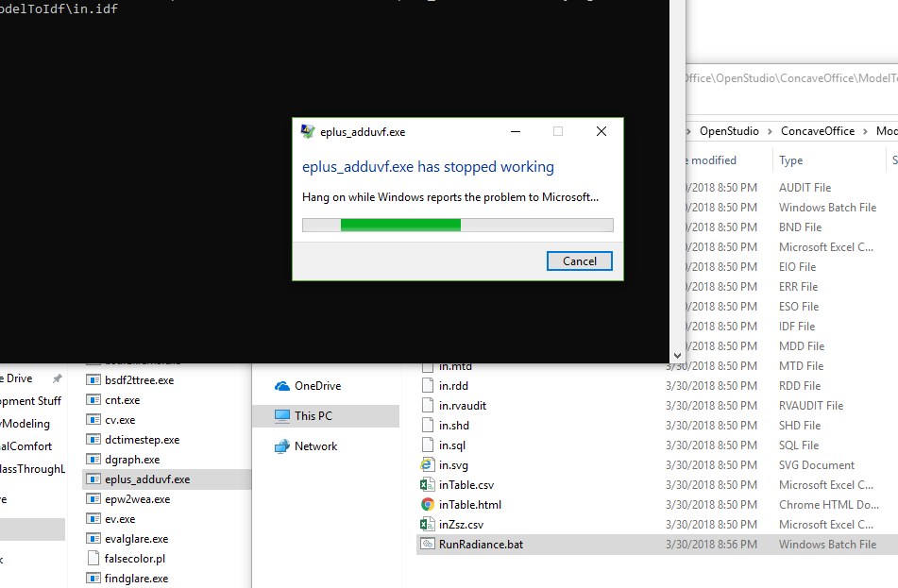
Task: Click the falsecolor.pl file icon
Action: pyautogui.click(x=93, y=558)
